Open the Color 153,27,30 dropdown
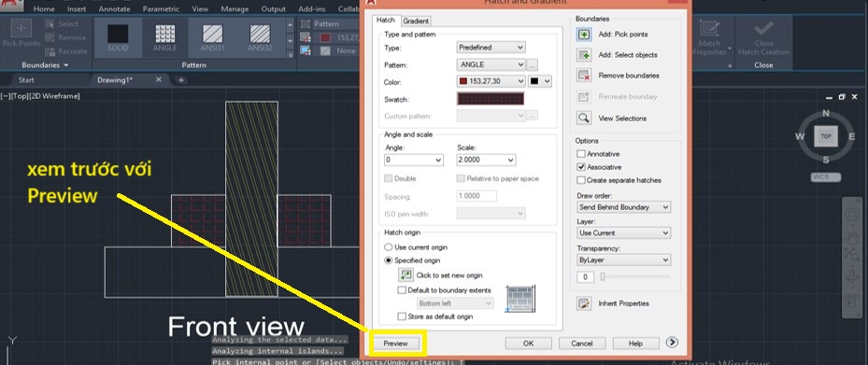 click(491, 81)
